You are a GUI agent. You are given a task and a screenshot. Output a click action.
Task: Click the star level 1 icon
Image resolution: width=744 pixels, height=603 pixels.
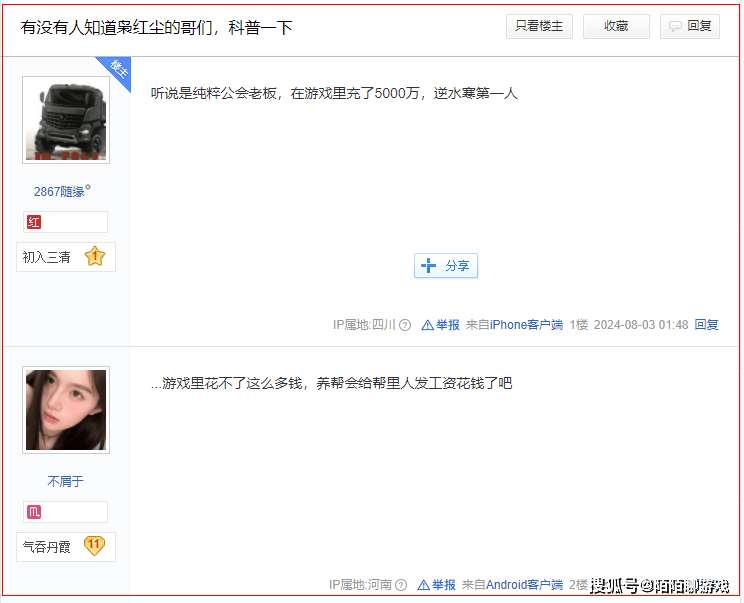(95, 257)
